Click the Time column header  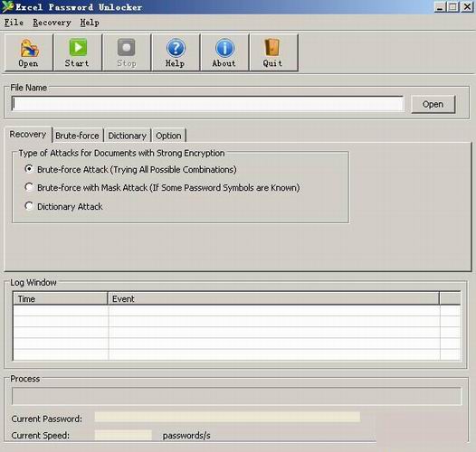(x=61, y=299)
